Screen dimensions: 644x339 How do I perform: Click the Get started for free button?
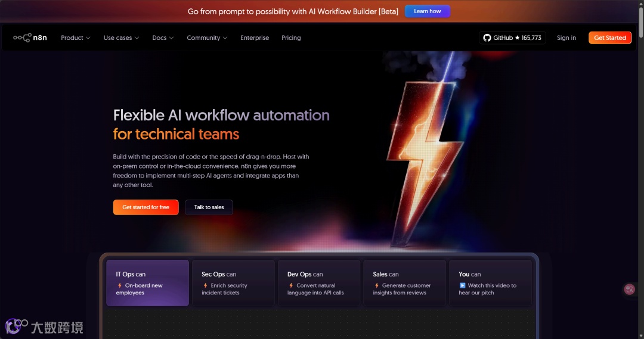click(146, 207)
